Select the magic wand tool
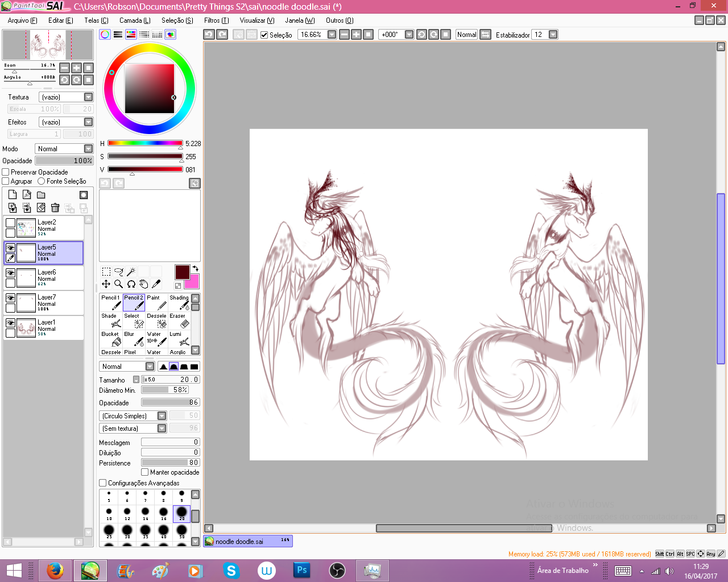This screenshot has height=582, width=728. [x=131, y=272]
